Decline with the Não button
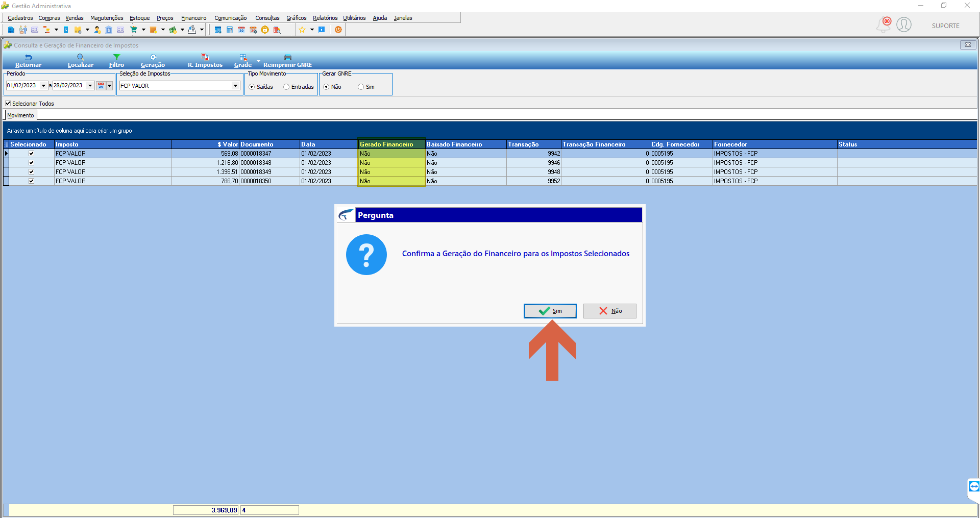 coord(610,311)
